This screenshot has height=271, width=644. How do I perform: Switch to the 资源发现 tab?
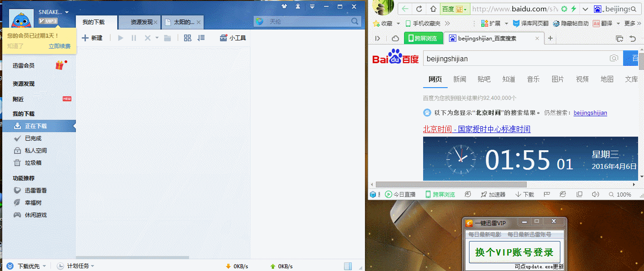139,22
